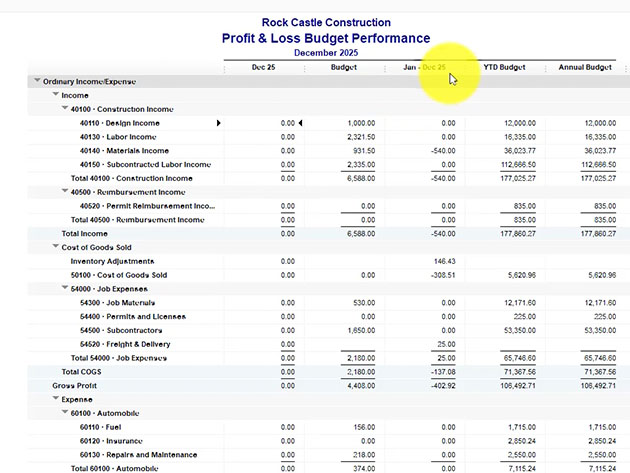Select Total 40100 Construction Income label
Viewport: 630px width, 473px height.
132,178
